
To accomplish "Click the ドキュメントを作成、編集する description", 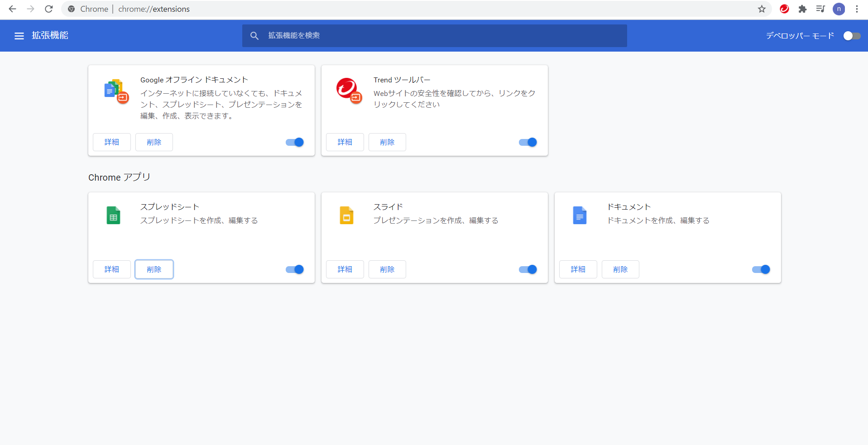I will tap(658, 220).
